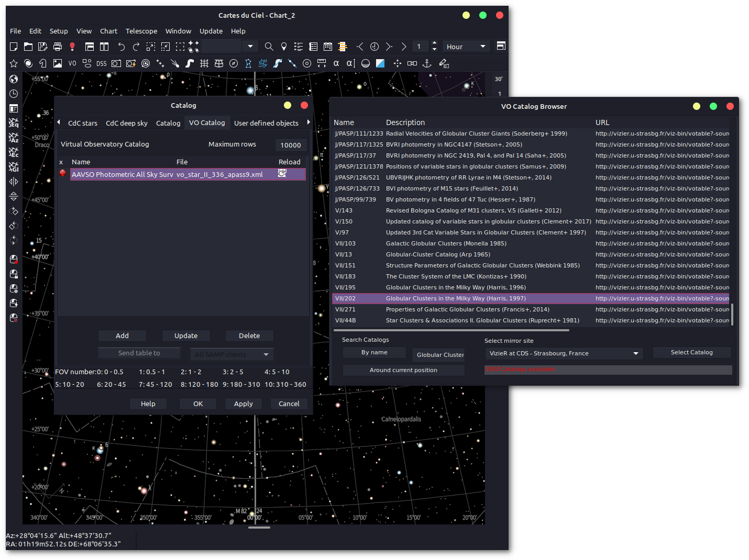Click right arrow to reveal more Catalog tabs
The width and height of the screenshot is (749, 560).
pyautogui.click(x=309, y=122)
